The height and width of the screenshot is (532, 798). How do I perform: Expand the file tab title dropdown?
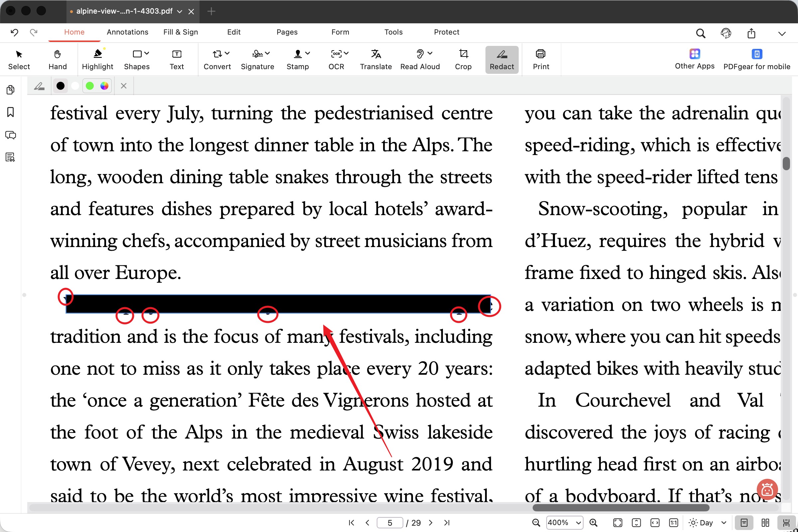(180, 12)
